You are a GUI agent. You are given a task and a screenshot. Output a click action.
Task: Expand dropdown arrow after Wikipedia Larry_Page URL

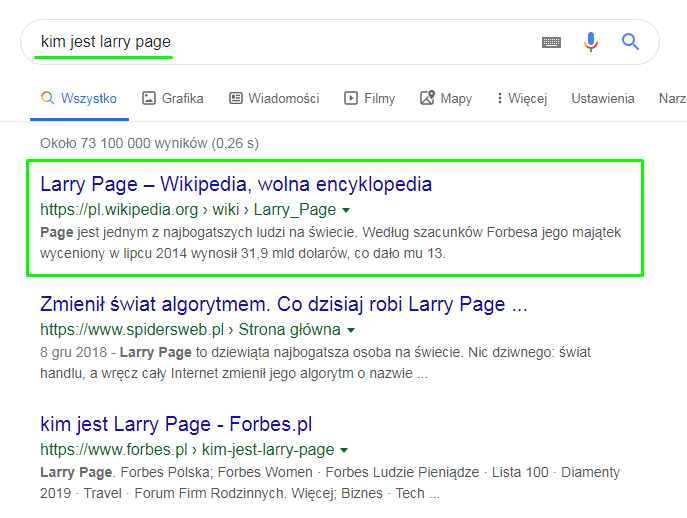pyautogui.click(x=346, y=211)
